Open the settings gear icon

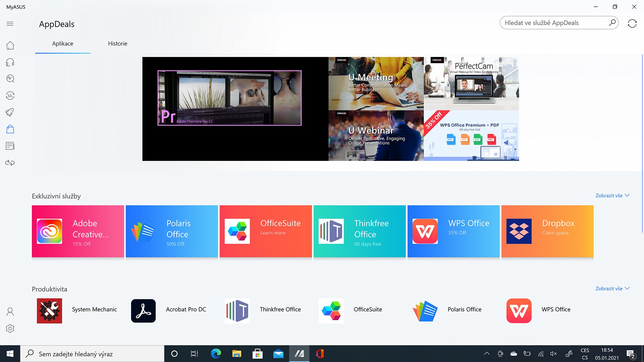click(10, 328)
